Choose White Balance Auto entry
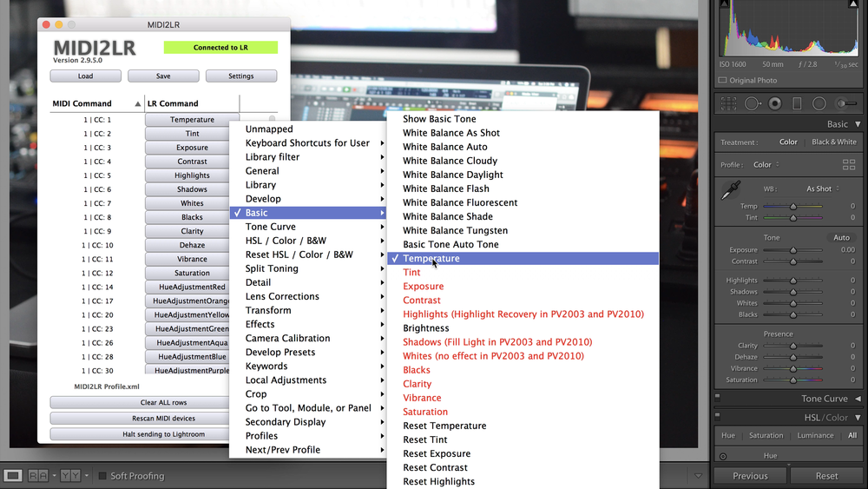This screenshot has width=868, height=489. 523,147
